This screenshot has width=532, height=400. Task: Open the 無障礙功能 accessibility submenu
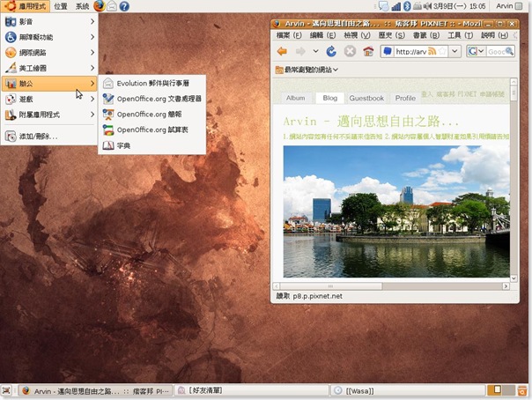pyautogui.click(x=49, y=37)
